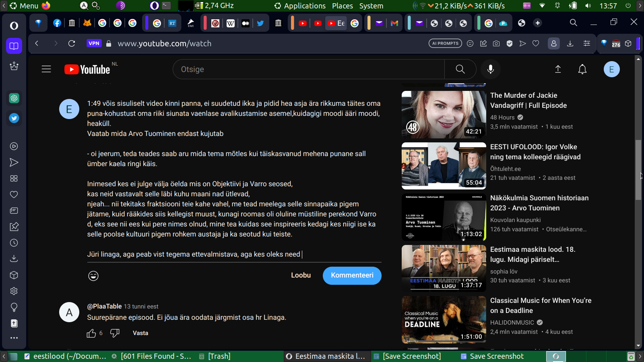The image size is (644, 362).
Task: Click the address bar URL
Action: click(x=165, y=43)
